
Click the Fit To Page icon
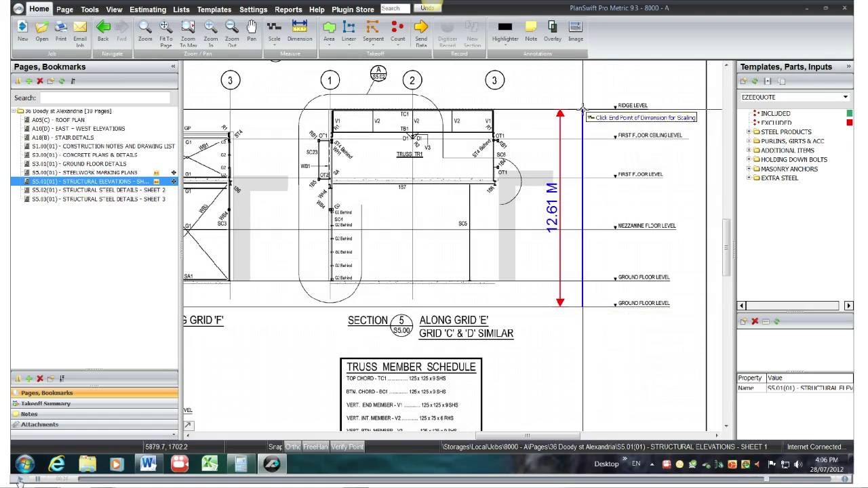(x=166, y=27)
